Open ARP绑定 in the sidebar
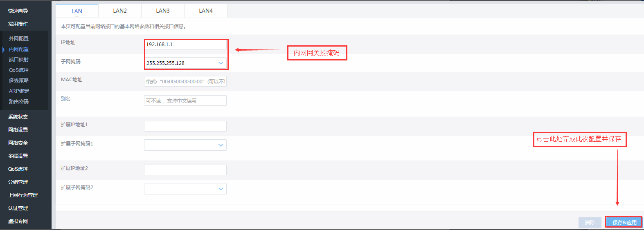The image size is (644, 230). tap(19, 91)
